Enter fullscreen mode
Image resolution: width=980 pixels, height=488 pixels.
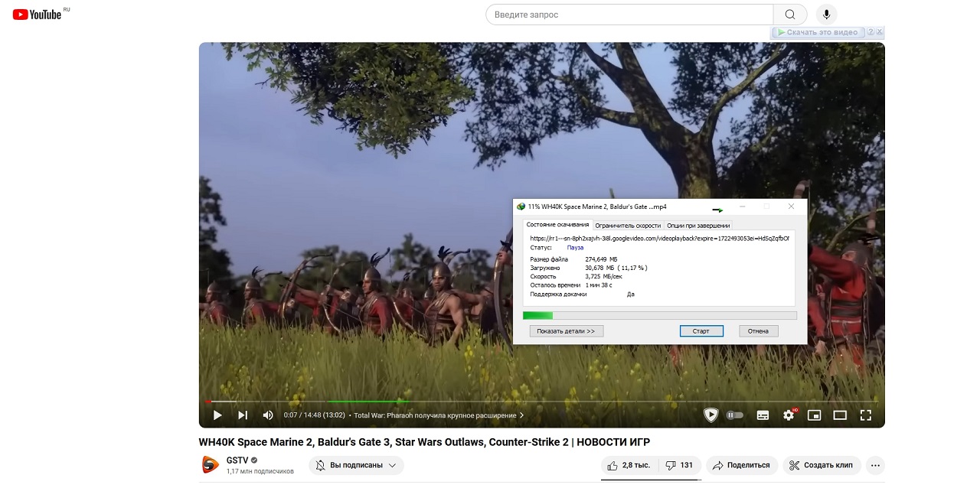click(x=866, y=415)
